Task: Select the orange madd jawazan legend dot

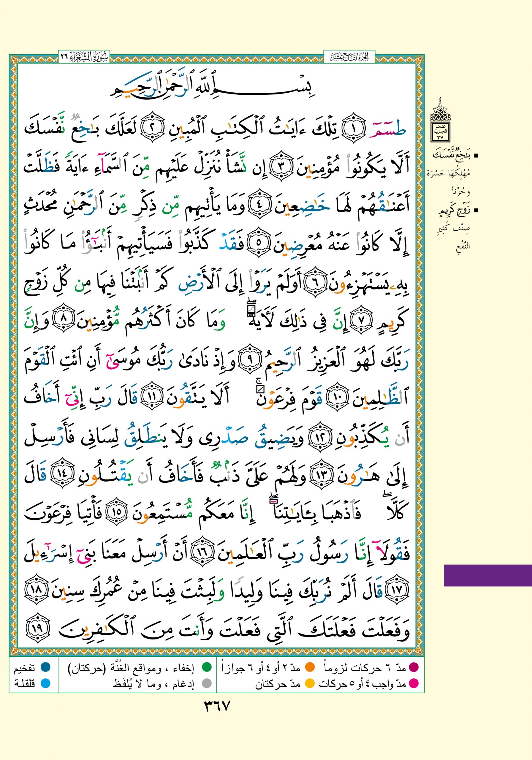Action: pyautogui.click(x=310, y=667)
